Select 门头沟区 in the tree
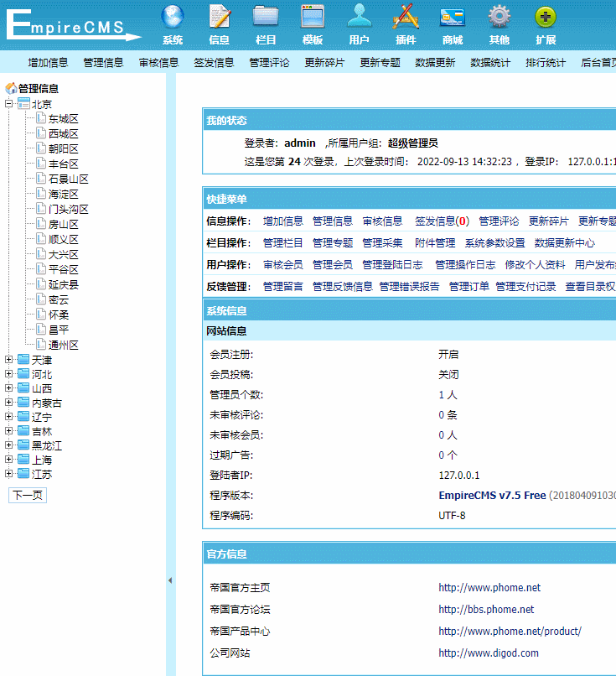 pos(69,209)
